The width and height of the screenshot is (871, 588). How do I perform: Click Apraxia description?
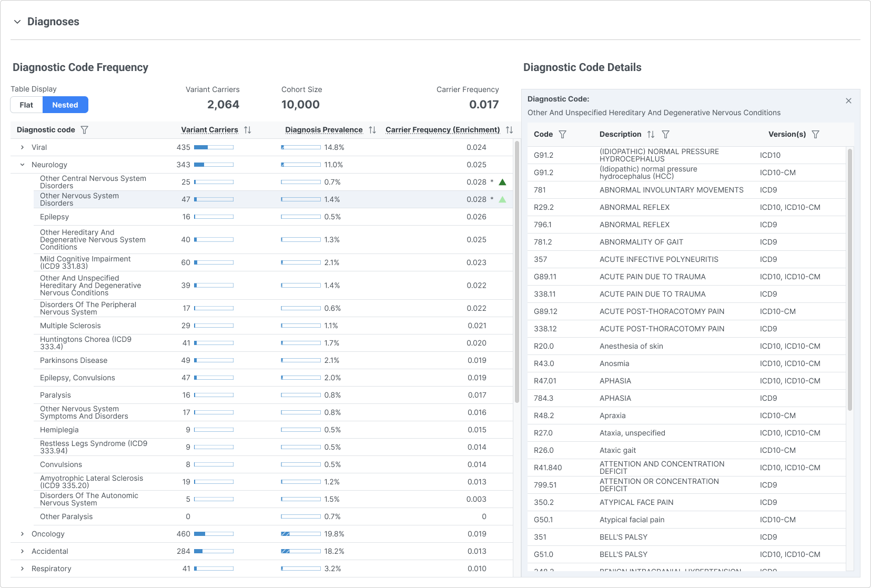613,415
